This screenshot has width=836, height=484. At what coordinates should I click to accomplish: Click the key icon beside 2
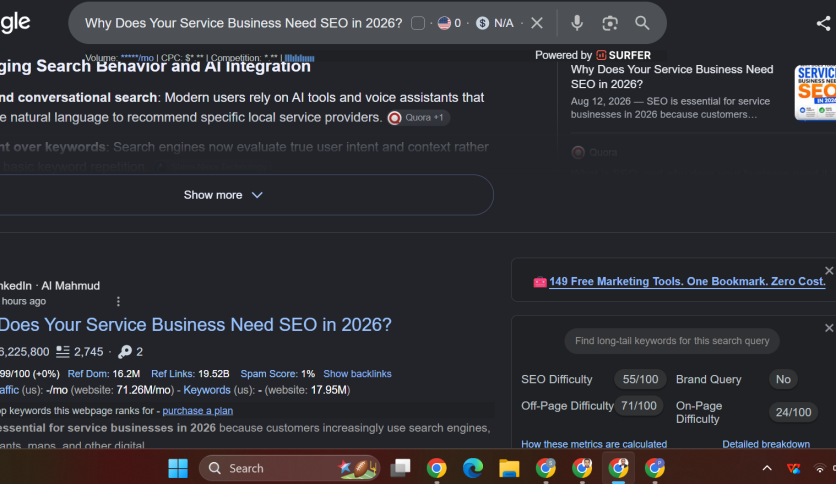point(125,352)
